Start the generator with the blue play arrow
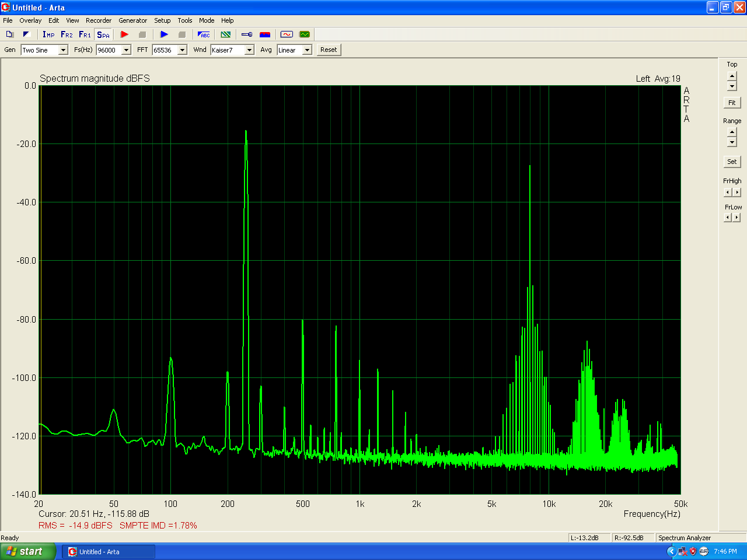 (164, 34)
